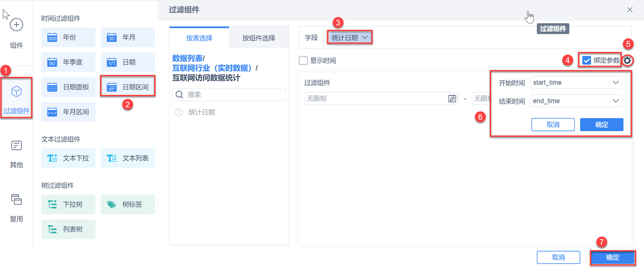Add the 年季度 filter component

(x=68, y=62)
